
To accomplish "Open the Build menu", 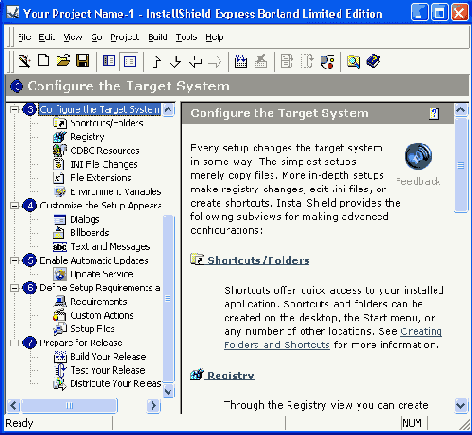I will point(158,37).
